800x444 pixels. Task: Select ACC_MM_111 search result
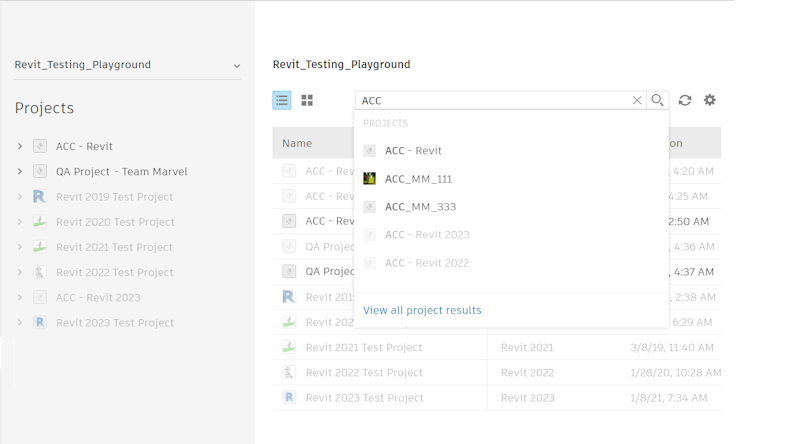pyautogui.click(x=418, y=179)
